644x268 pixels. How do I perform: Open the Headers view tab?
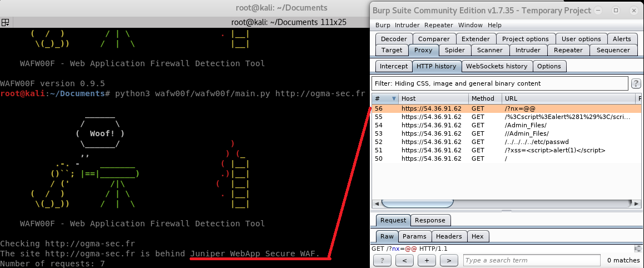(x=449, y=236)
